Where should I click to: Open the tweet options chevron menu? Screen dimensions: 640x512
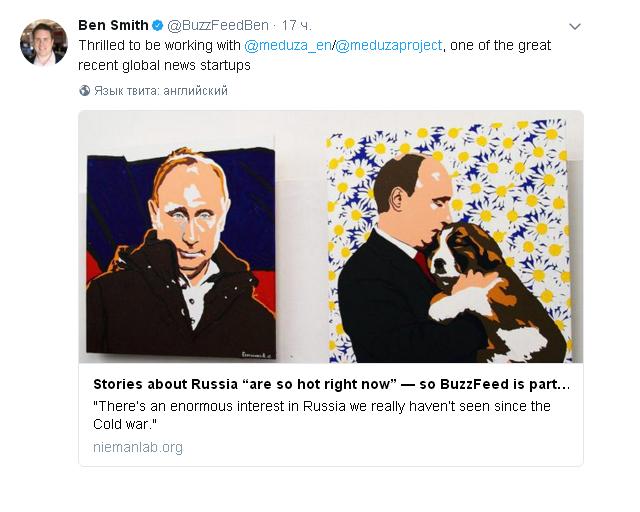click(x=575, y=25)
